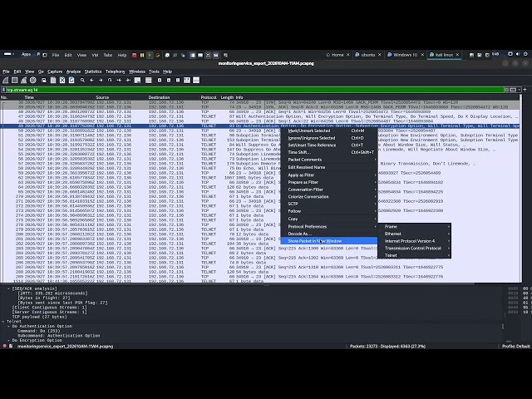Zoom in main window text

point(160,81)
